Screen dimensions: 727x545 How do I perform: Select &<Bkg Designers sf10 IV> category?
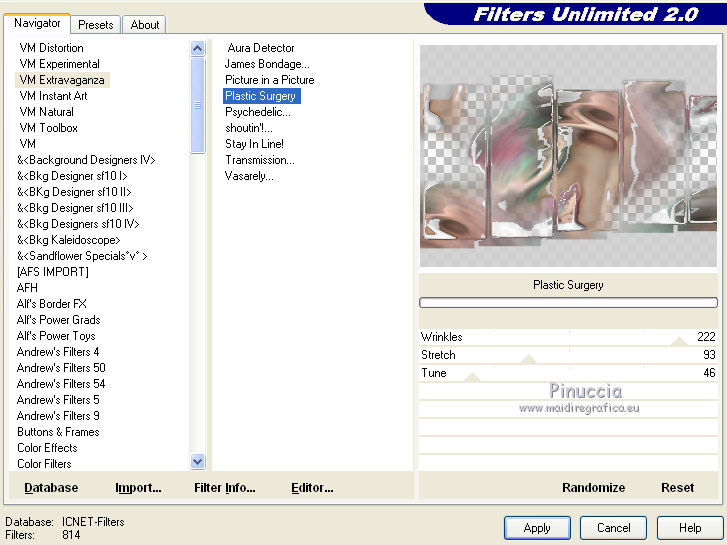(x=78, y=224)
